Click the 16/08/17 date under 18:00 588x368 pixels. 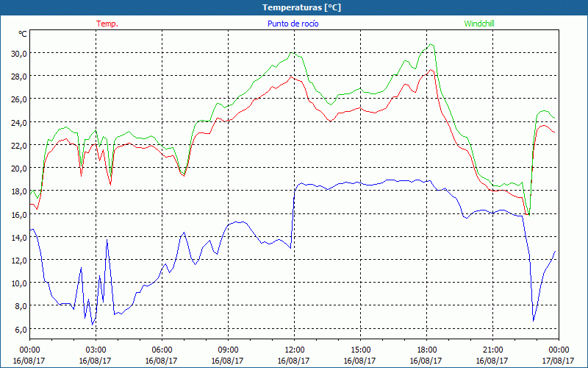(426, 361)
